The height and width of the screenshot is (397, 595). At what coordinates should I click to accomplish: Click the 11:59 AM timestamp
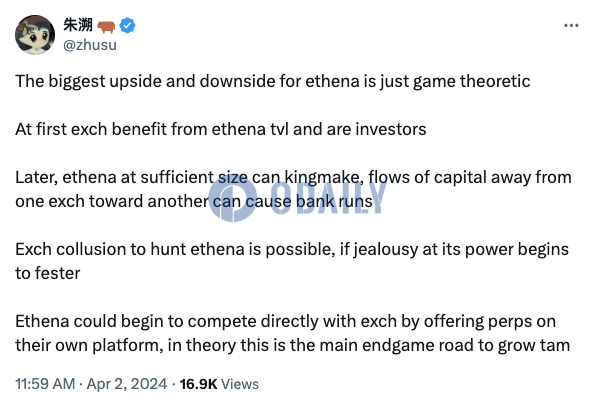(x=45, y=384)
